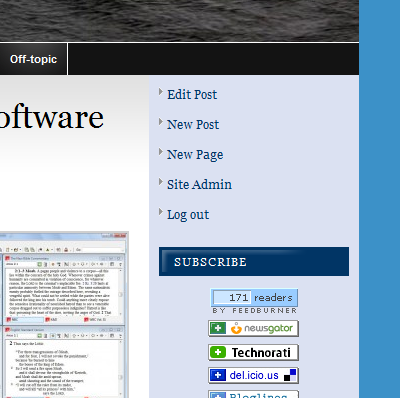400x398 pixels.
Task: Subscribe via the newsgator button
Action: click(x=253, y=328)
